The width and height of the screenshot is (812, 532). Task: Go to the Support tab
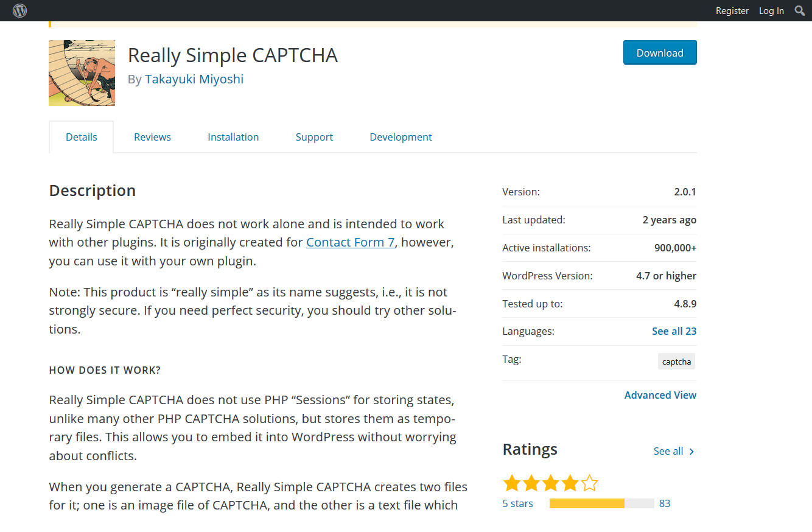coord(314,137)
